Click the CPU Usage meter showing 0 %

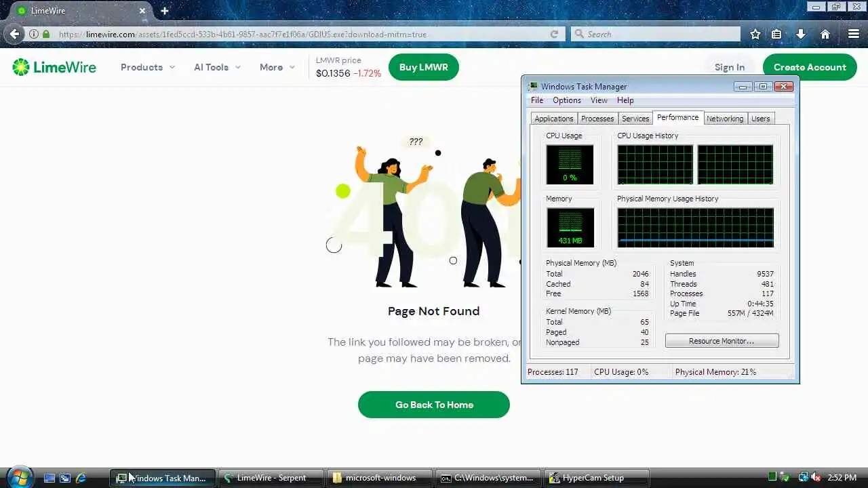(x=570, y=164)
